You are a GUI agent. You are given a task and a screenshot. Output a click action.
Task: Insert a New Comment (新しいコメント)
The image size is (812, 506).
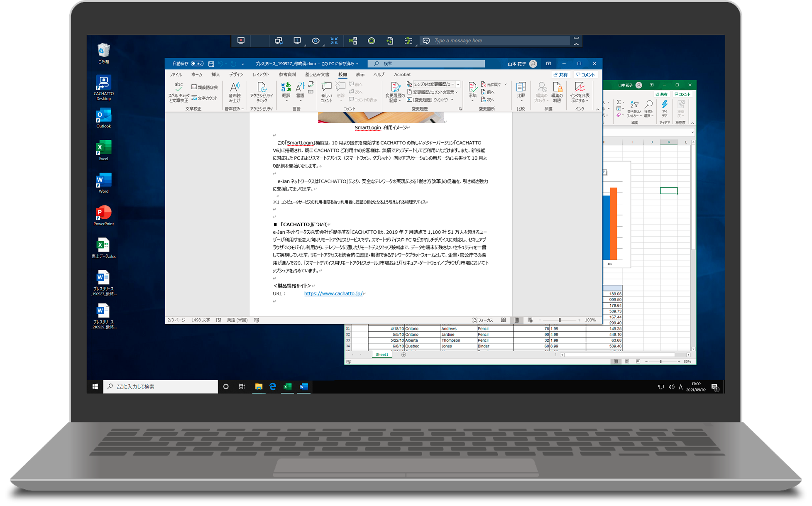326,92
